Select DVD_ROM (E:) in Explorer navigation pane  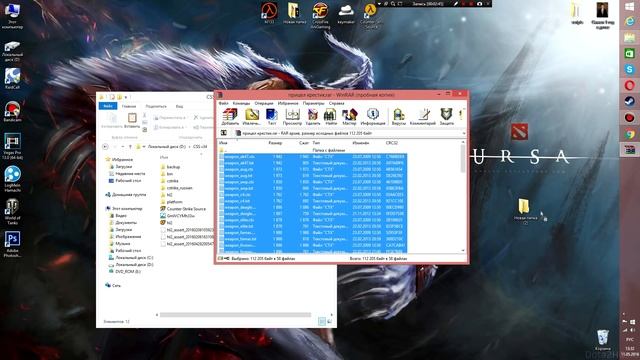pos(125,271)
